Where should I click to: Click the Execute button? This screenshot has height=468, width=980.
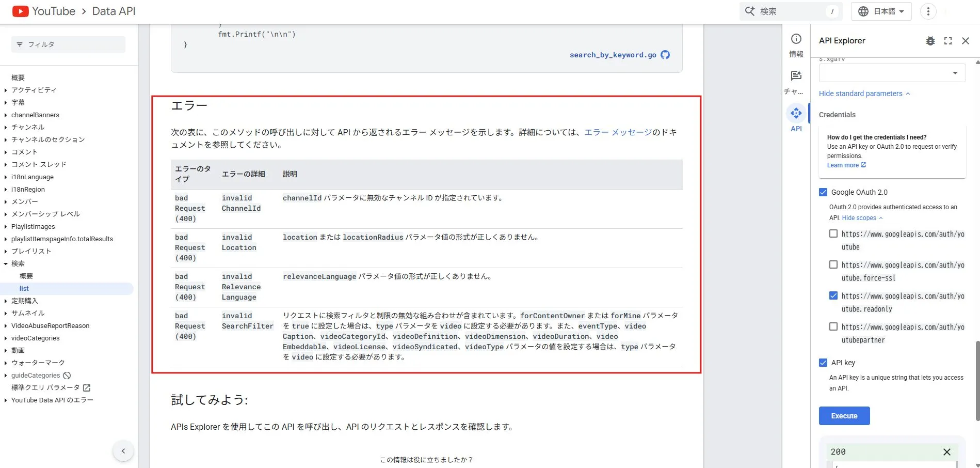point(844,416)
